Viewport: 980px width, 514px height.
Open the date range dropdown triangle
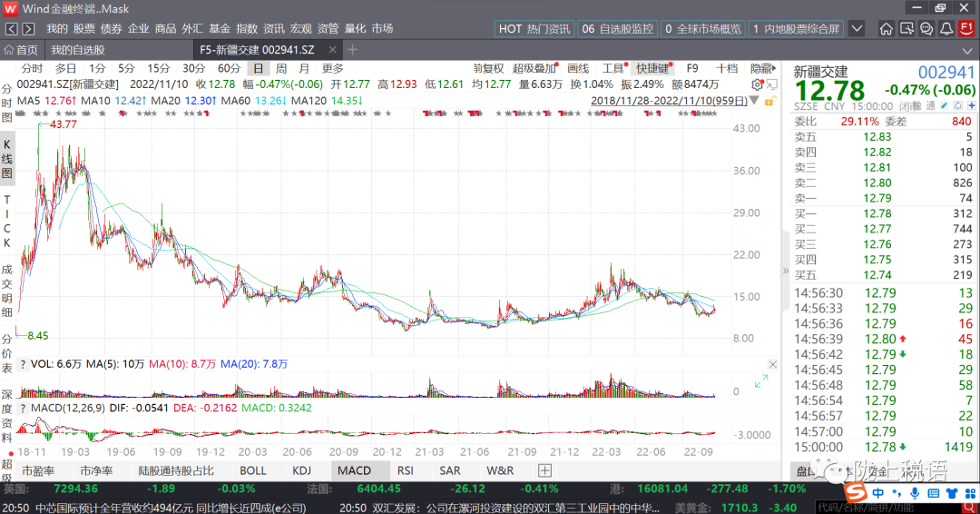pos(754,101)
